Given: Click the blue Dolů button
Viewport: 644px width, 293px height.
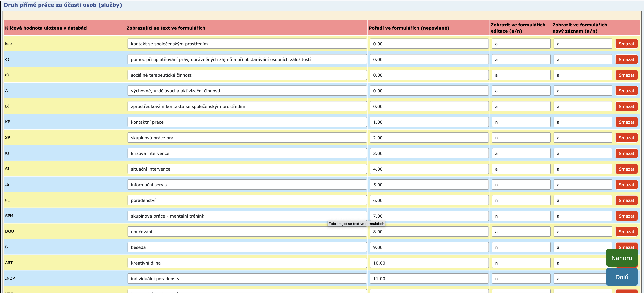Looking at the screenshot, I should pos(621,277).
